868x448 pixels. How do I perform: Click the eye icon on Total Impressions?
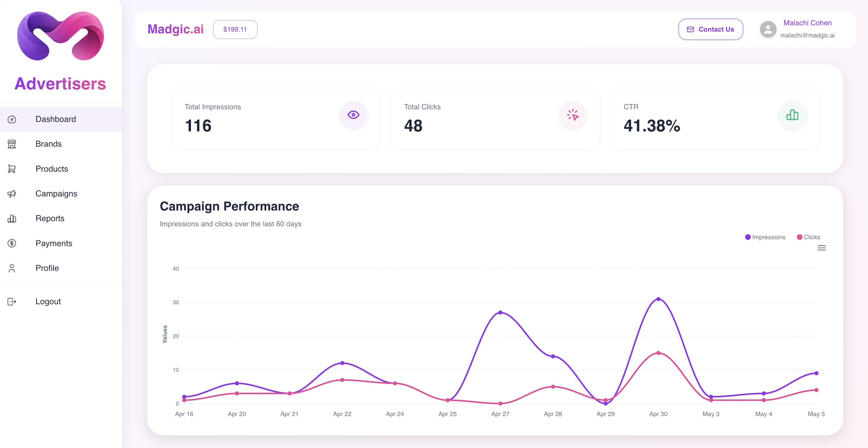pos(353,115)
